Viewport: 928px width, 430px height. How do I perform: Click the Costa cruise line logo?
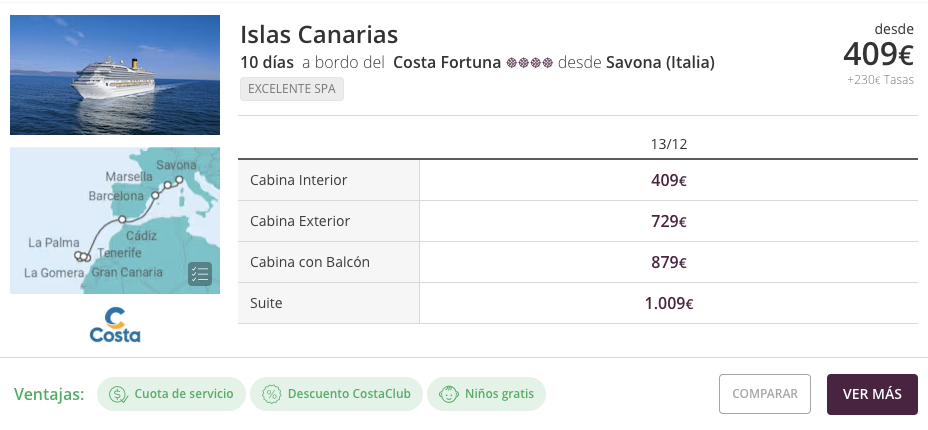click(x=115, y=325)
